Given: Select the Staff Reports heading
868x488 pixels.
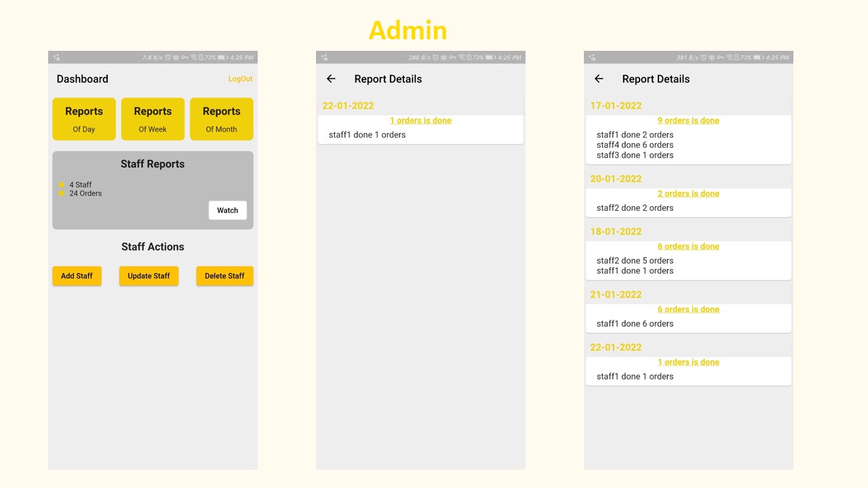Looking at the screenshot, I should point(153,164).
